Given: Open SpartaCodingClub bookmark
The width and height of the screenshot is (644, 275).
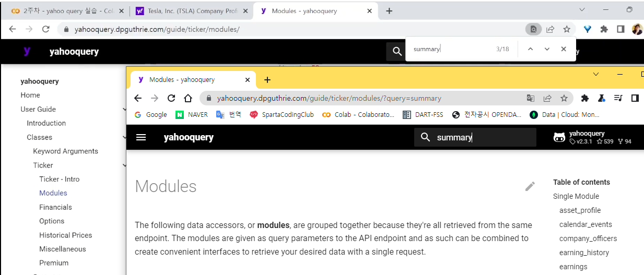Looking at the screenshot, I should tap(282, 115).
